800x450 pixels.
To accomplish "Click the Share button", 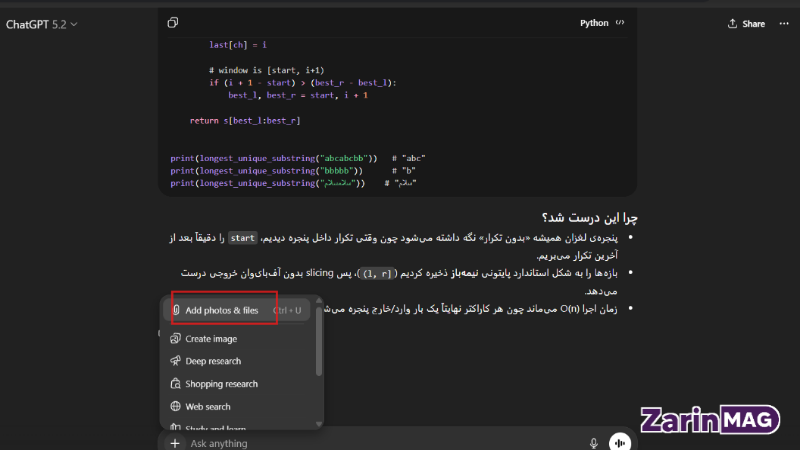I will point(746,24).
